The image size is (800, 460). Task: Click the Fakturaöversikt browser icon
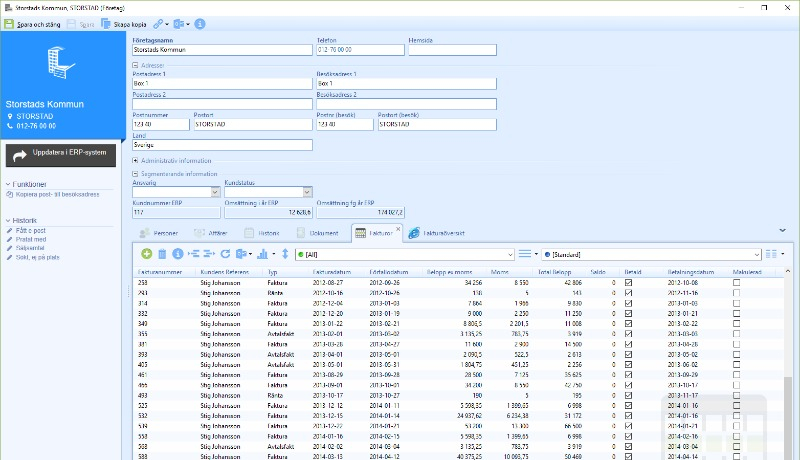point(414,233)
